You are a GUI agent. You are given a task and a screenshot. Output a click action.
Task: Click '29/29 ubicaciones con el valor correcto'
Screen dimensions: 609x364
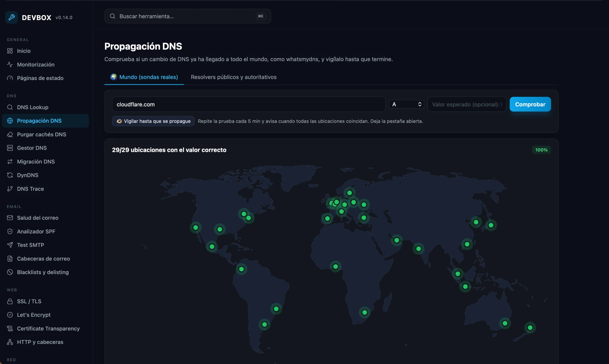pyautogui.click(x=169, y=150)
